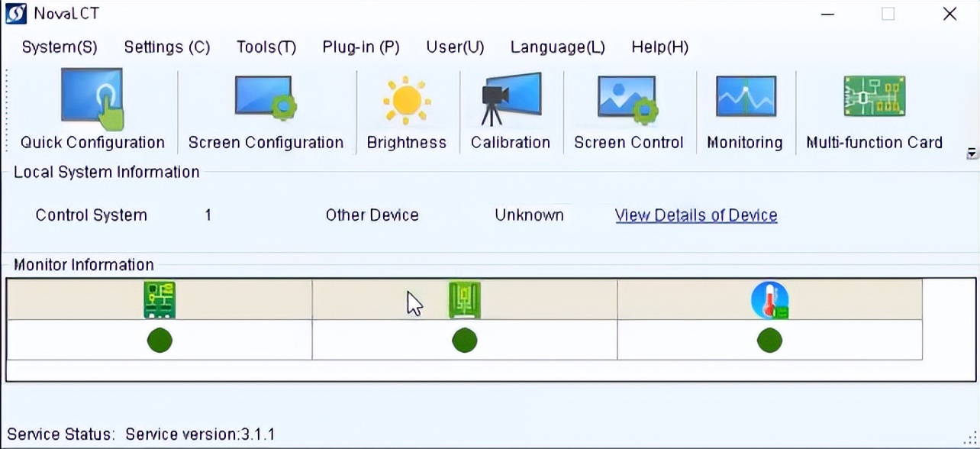Image resolution: width=980 pixels, height=449 pixels.
Task: Click the NovaLCT app logo in title bar
Action: click(x=15, y=14)
